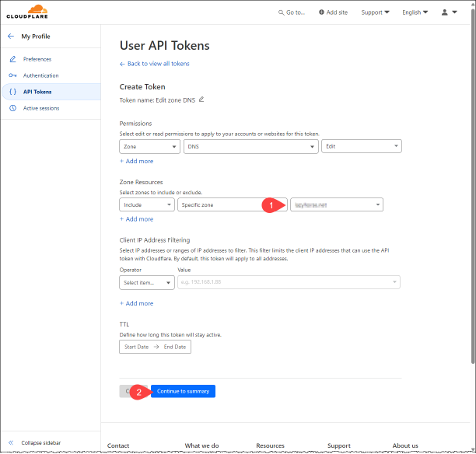Click the search magnifier Go to icon
476x454 pixels.
(x=282, y=12)
